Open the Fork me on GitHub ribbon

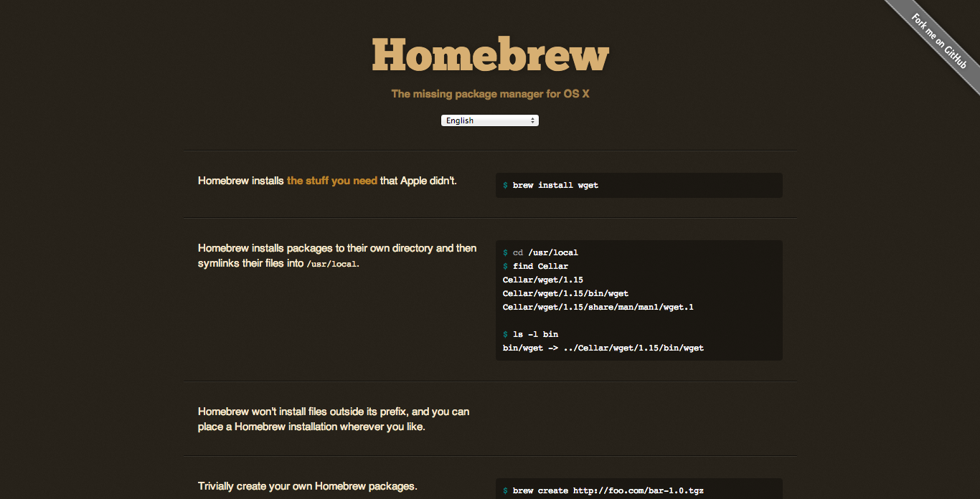click(939, 41)
